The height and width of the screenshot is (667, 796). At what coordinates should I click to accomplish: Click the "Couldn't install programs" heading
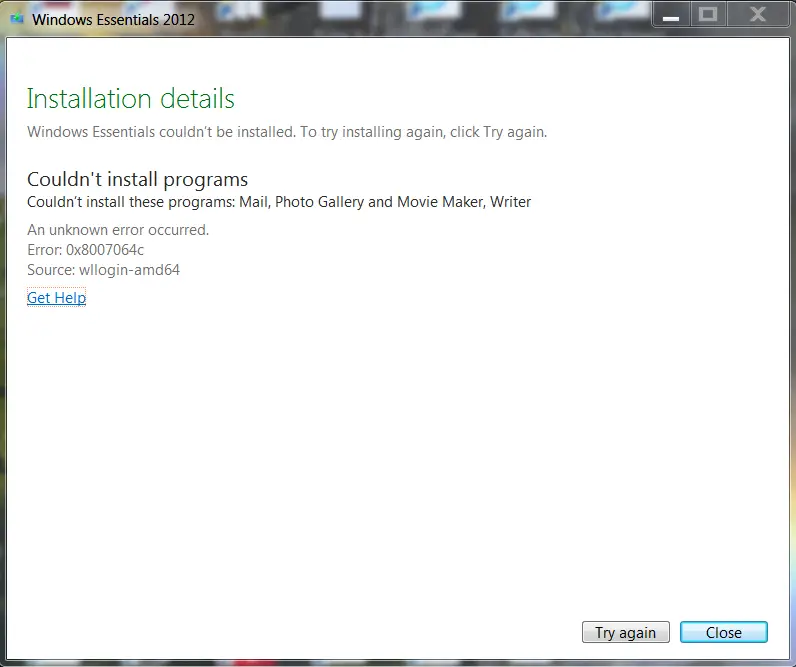point(138,179)
